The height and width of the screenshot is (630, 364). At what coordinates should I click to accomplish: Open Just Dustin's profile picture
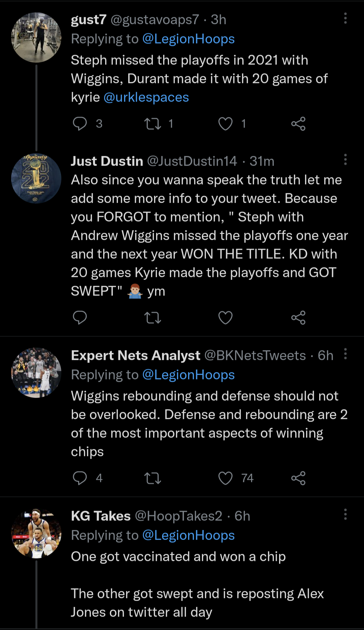pyautogui.click(x=36, y=178)
